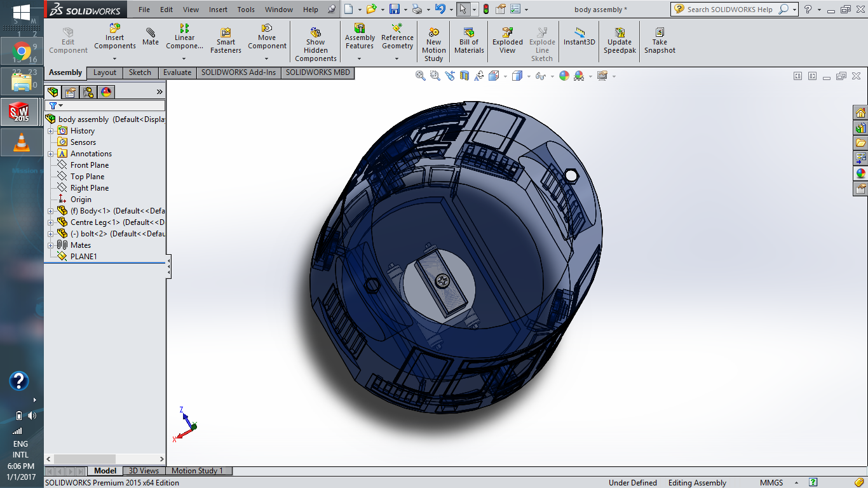Screen dimensions: 868x488
Task: Toggle Hide/Show Items using the glasses icon
Action: click(540, 75)
